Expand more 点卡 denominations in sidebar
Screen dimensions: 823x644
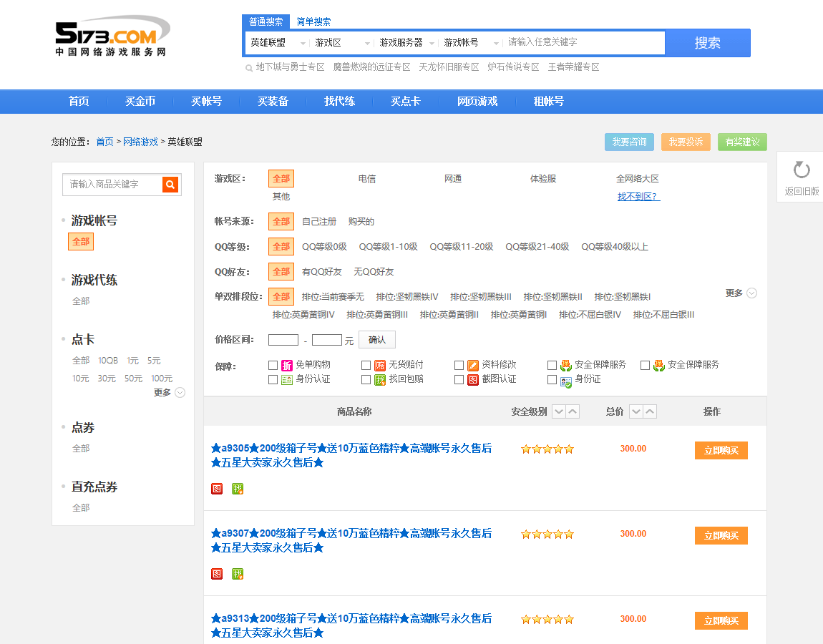click(x=169, y=393)
